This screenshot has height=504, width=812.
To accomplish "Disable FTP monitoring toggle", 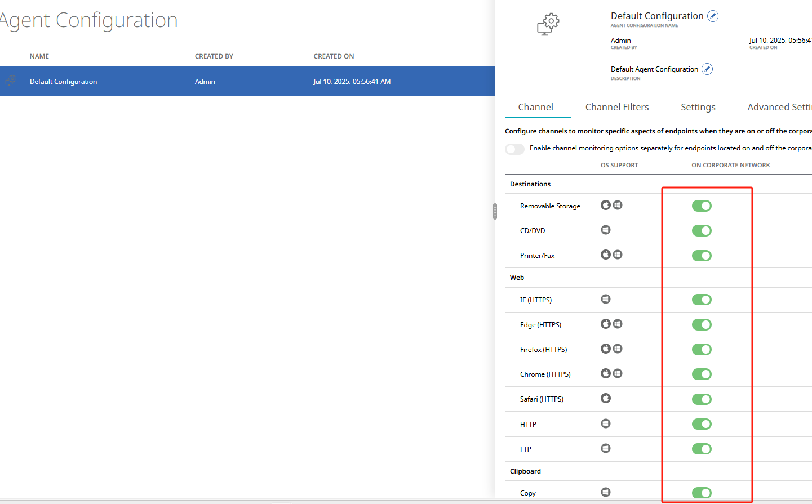I will pyautogui.click(x=702, y=449).
